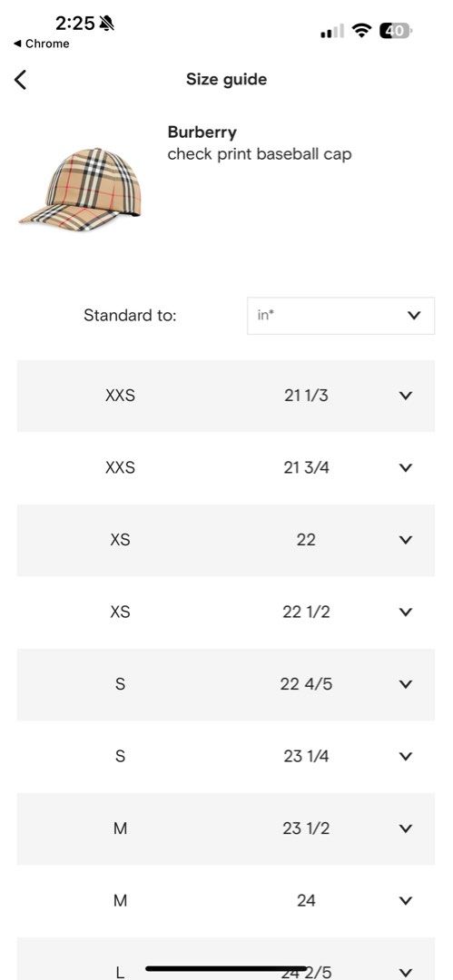
Task: Return to Chrome via status bar link
Action: (x=41, y=44)
